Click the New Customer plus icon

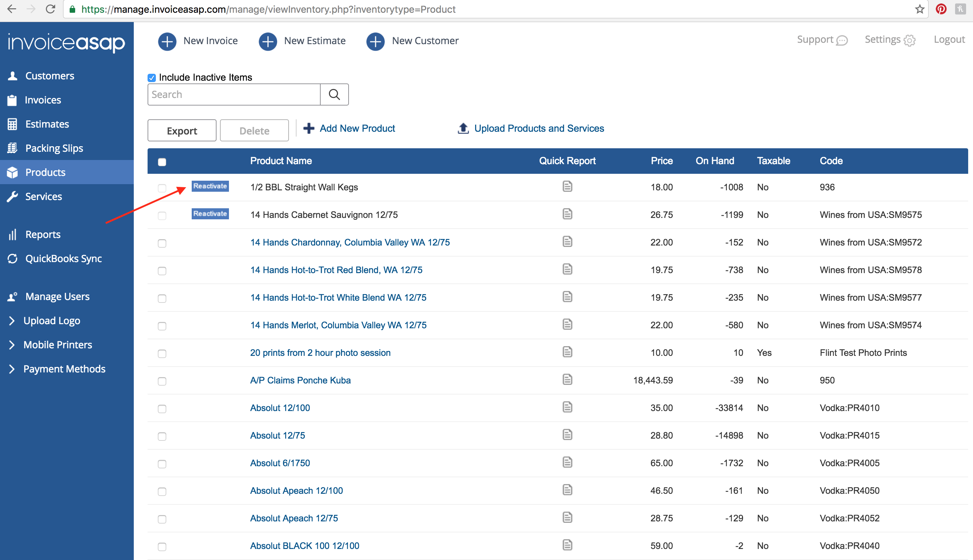(375, 41)
